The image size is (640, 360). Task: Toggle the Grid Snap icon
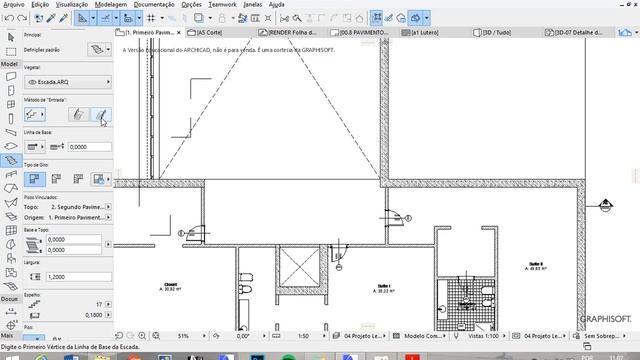(151, 18)
